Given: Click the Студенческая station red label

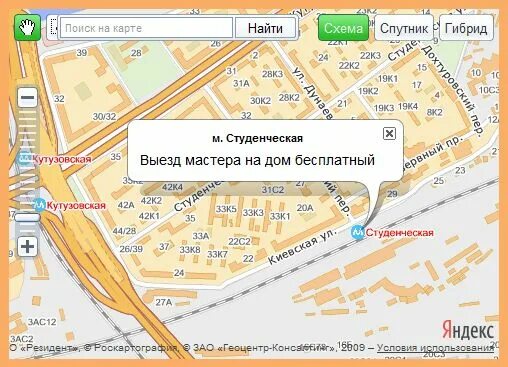Looking at the screenshot, I should click(399, 233).
